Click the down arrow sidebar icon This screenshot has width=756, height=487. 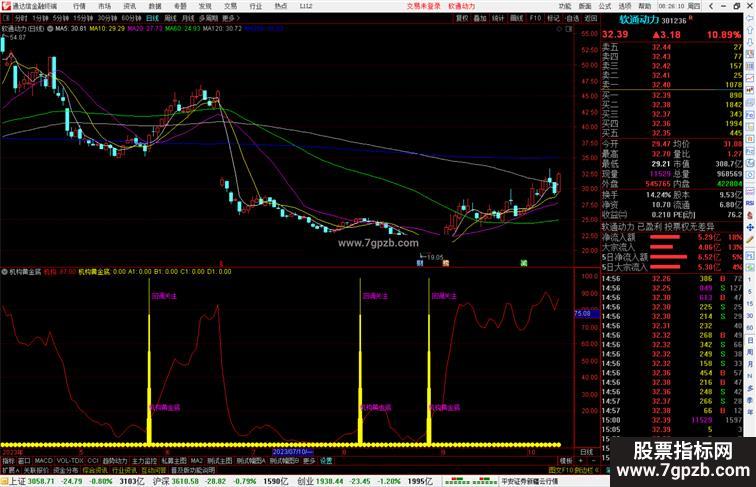pyautogui.click(x=750, y=42)
